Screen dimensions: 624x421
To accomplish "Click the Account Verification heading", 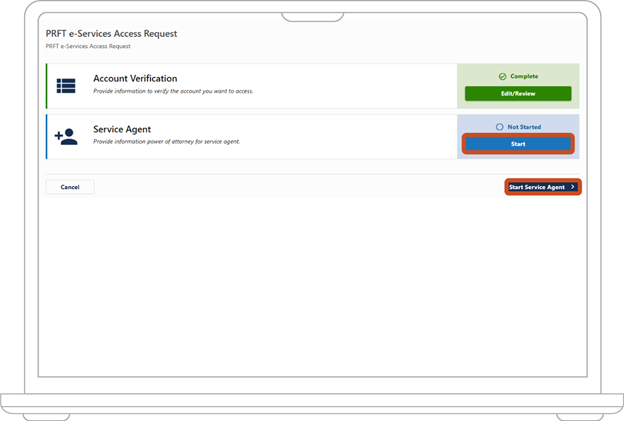I will click(x=135, y=78).
